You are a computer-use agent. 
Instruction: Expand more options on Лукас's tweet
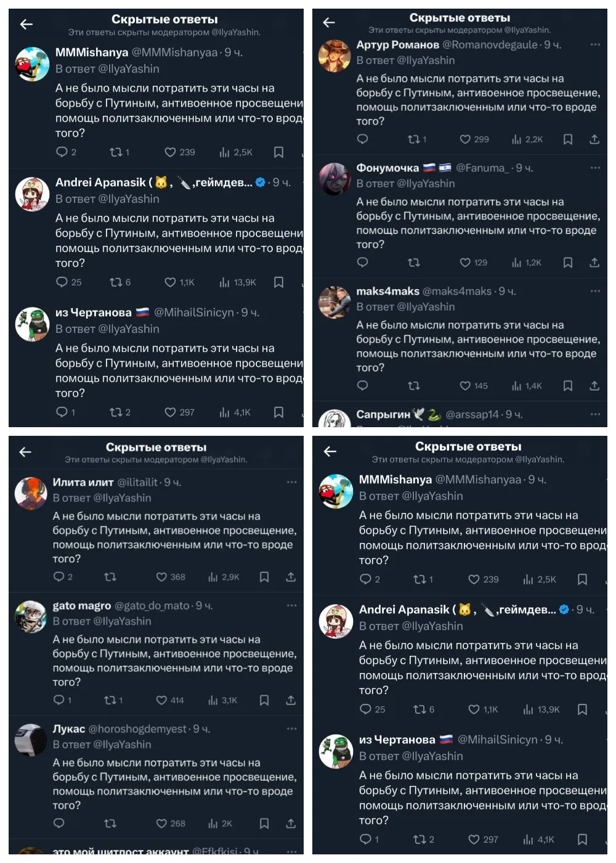[292, 729]
